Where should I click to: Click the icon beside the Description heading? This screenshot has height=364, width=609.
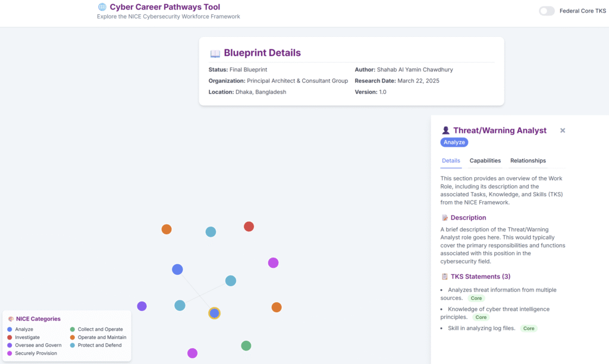(x=444, y=218)
